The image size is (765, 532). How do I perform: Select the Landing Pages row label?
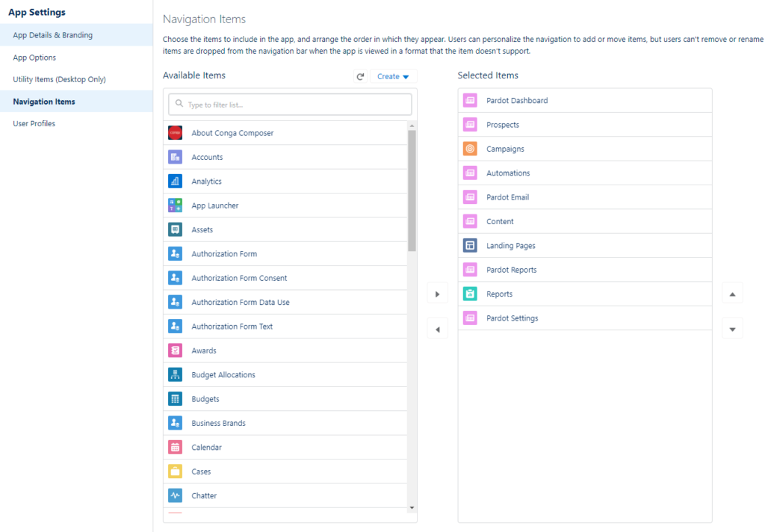tap(511, 246)
